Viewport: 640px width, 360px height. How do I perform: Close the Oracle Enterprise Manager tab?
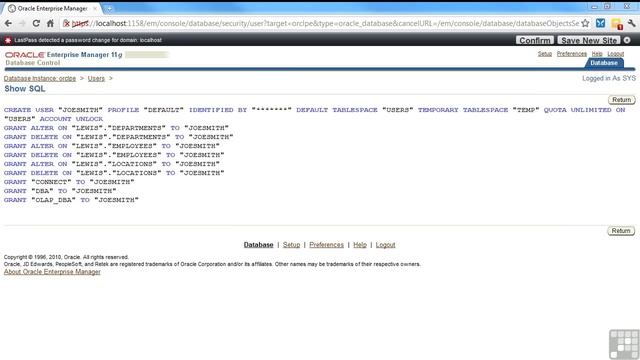point(95,8)
